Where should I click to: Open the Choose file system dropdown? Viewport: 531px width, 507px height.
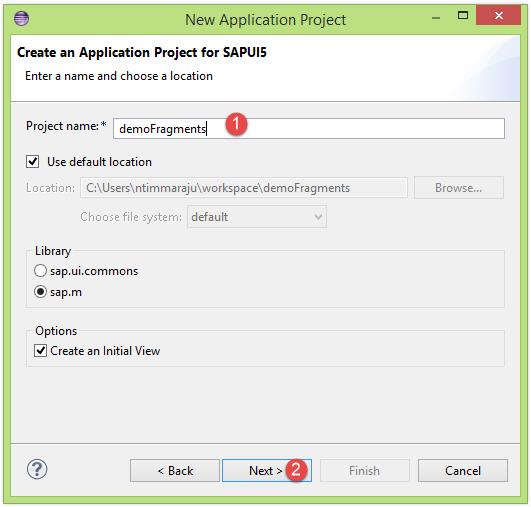tap(257, 216)
